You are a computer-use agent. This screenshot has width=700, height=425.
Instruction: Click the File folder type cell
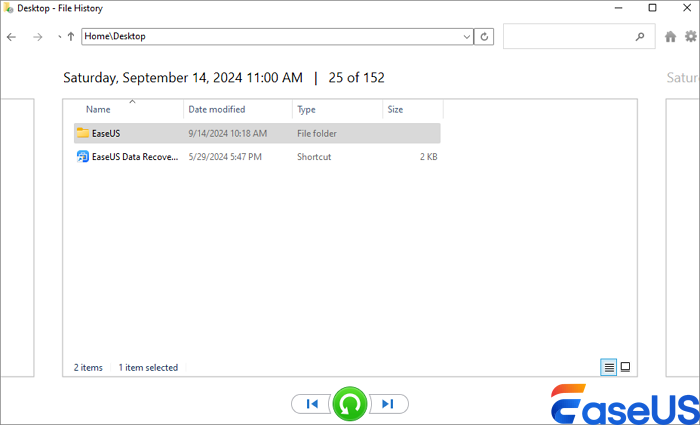tap(317, 133)
